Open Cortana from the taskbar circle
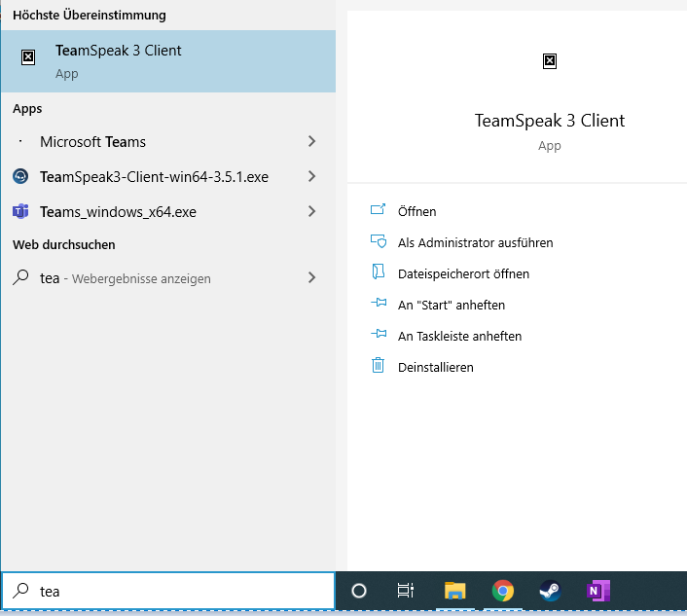Image resolution: width=687 pixels, height=616 pixels. point(359,591)
